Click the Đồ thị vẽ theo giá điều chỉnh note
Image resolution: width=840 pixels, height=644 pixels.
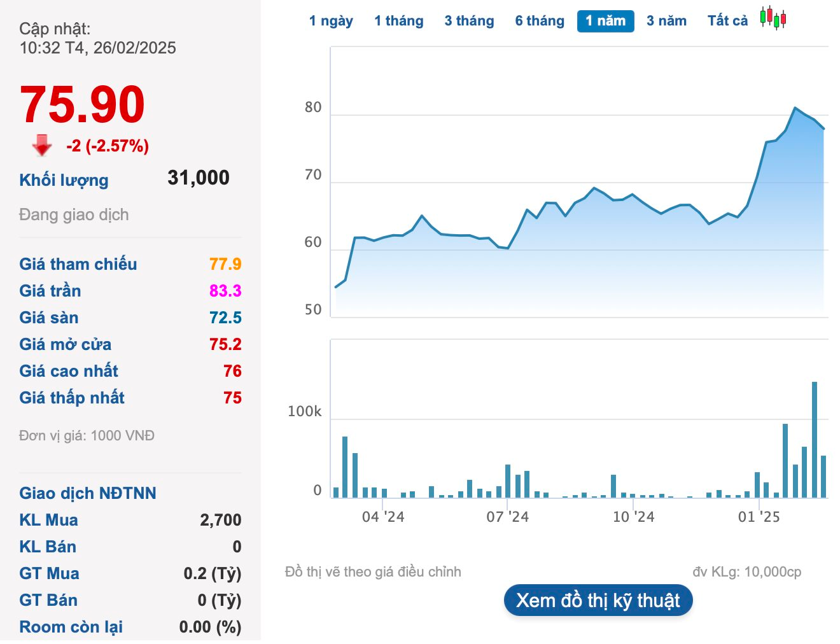(373, 572)
